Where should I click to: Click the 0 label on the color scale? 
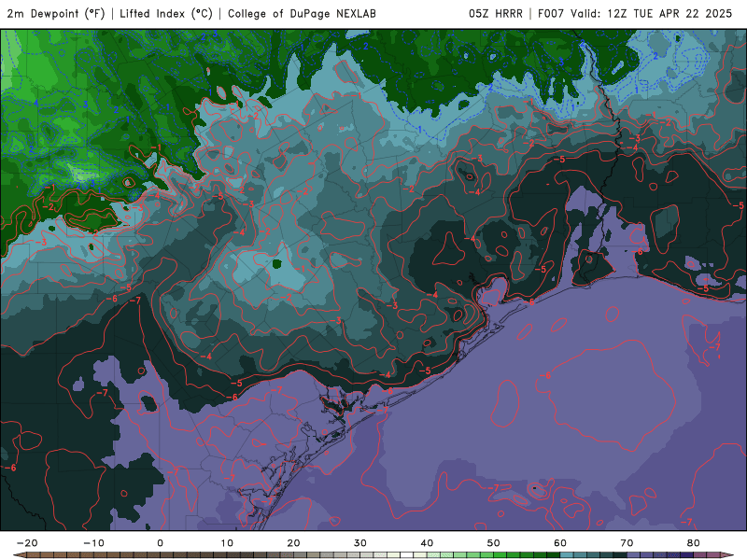pyautogui.click(x=160, y=543)
